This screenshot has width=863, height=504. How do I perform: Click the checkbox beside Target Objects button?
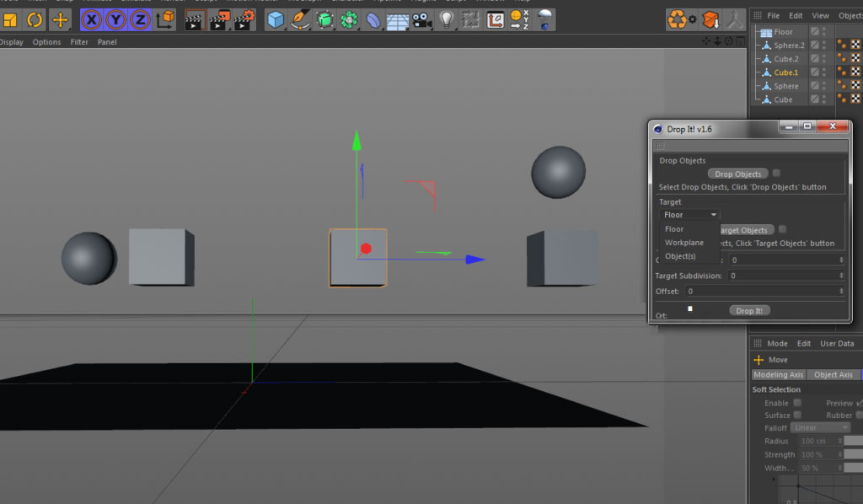click(x=782, y=228)
